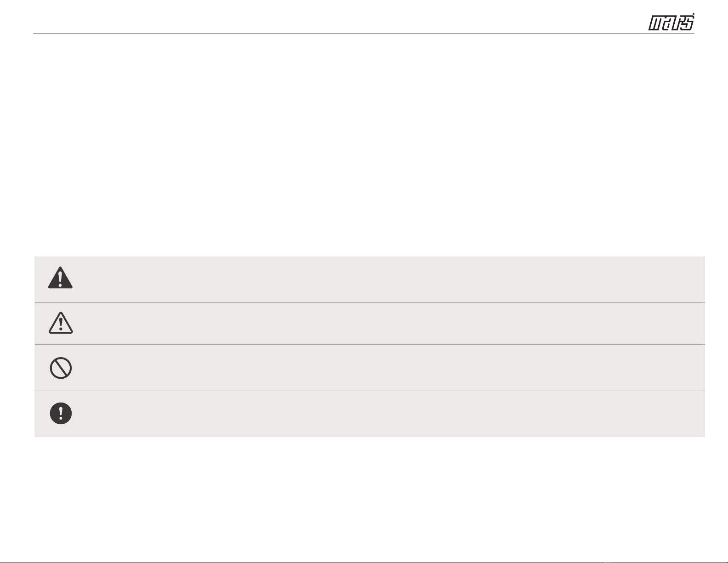Click the MARS logo in the header
728x563 pixels.
[671, 22]
